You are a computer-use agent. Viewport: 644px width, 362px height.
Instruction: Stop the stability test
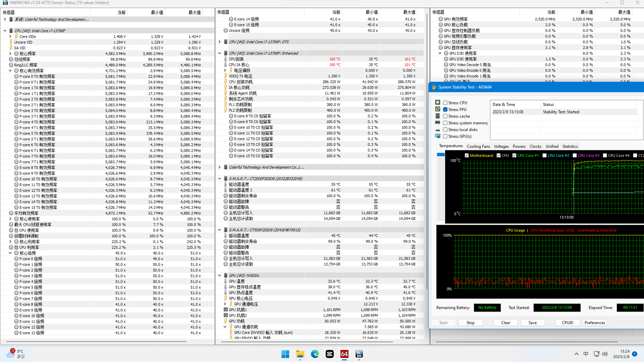470,323
